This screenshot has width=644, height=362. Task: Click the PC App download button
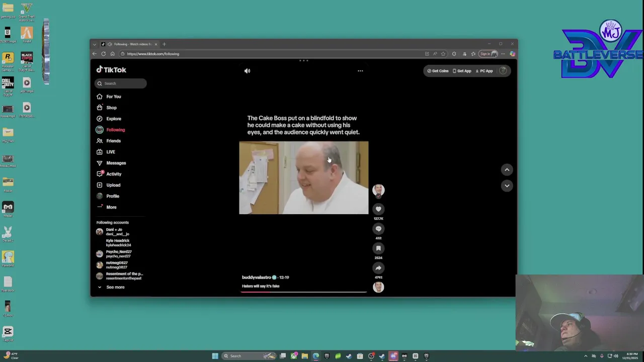[484, 71]
